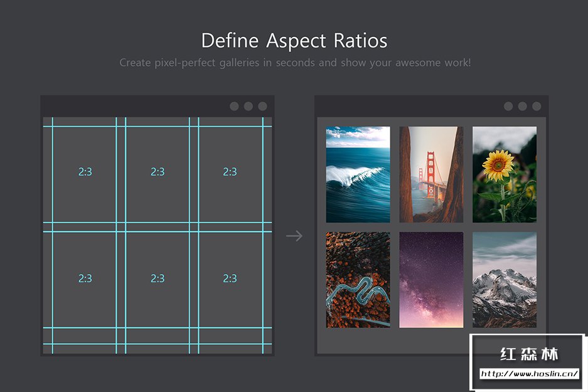The height and width of the screenshot is (392, 588).
Task: Click the arrow between the two windows
Action: (294, 236)
